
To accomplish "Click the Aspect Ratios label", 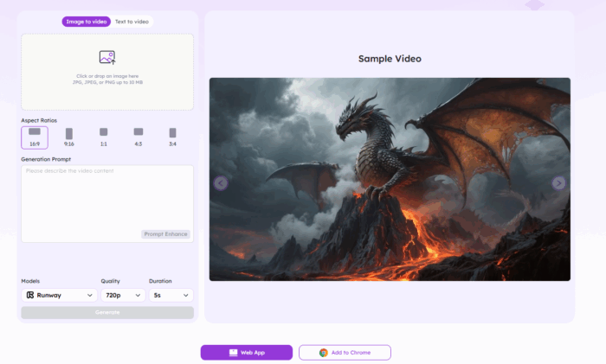I will click(x=39, y=120).
